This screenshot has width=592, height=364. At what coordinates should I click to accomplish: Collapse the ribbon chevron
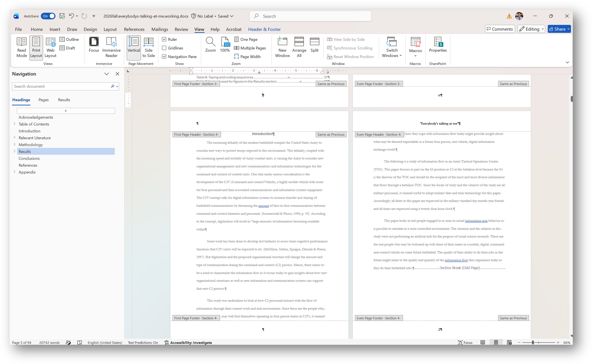click(x=567, y=62)
